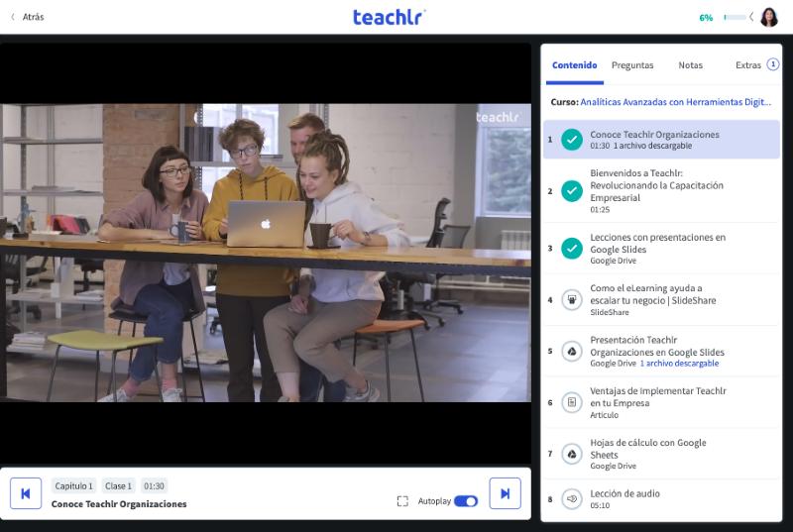Click Google Drive icon of Hojas de cálculo
The image size is (793, 532).
click(572, 454)
